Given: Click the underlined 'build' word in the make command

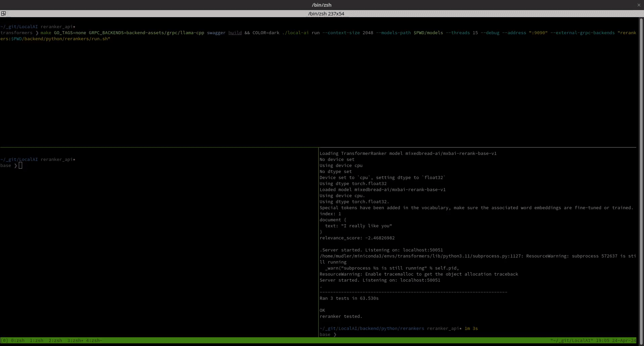Looking at the screenshot, I should (x=235, y=33).
